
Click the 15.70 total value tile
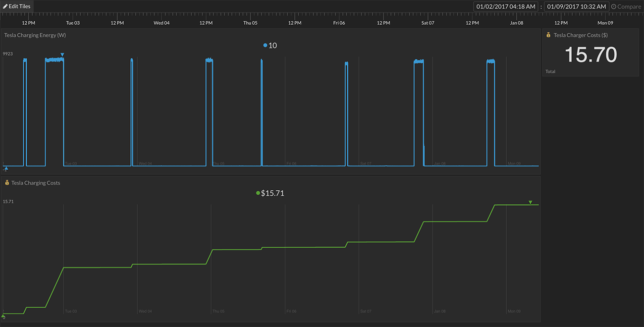coord(590,54)
